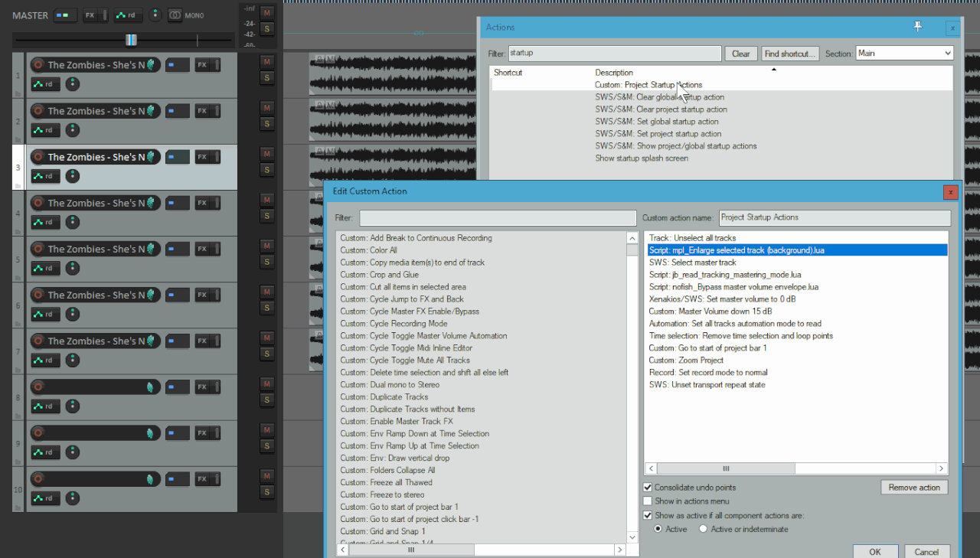Open master automation mode button

pos(128,15)
